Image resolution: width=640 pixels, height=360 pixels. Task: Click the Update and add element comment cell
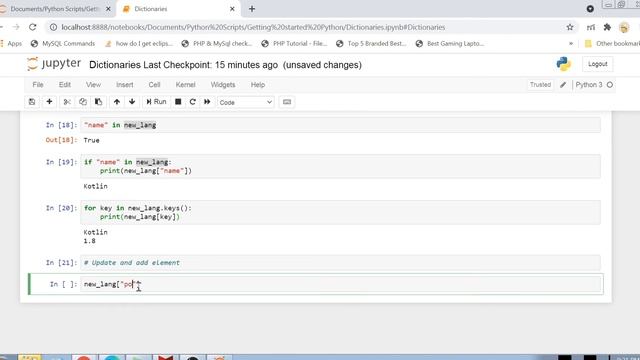(x=340, y=262)
